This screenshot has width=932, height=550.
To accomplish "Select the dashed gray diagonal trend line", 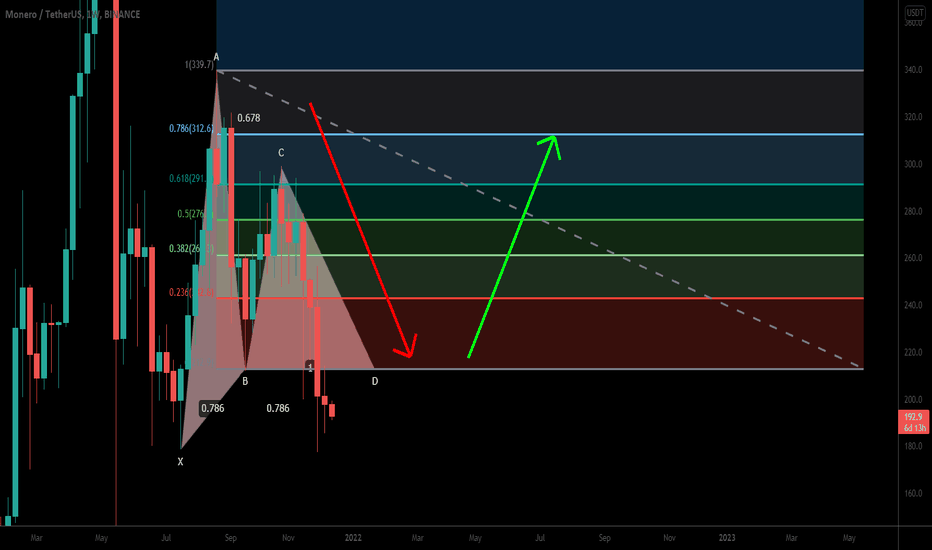I will point(540,219).
